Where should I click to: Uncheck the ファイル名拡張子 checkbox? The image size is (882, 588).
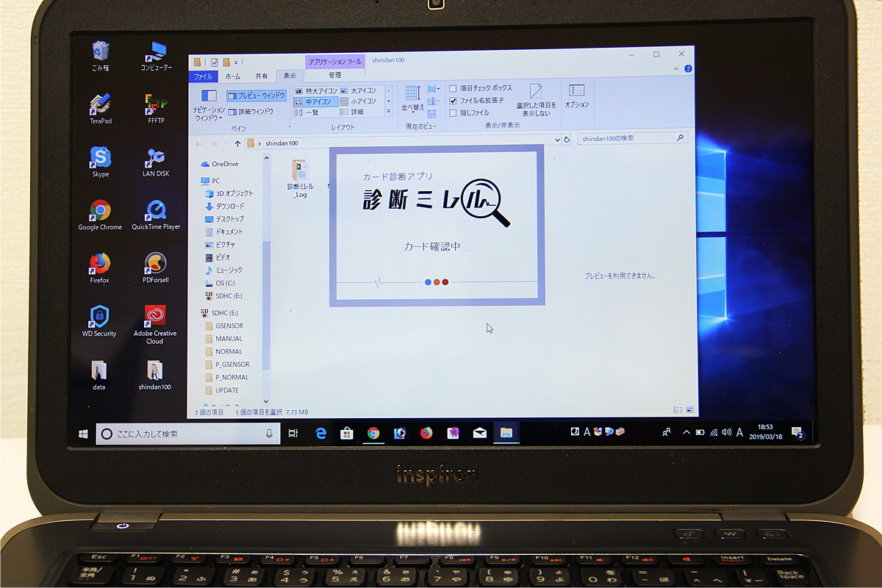click(x=453, y=101)
